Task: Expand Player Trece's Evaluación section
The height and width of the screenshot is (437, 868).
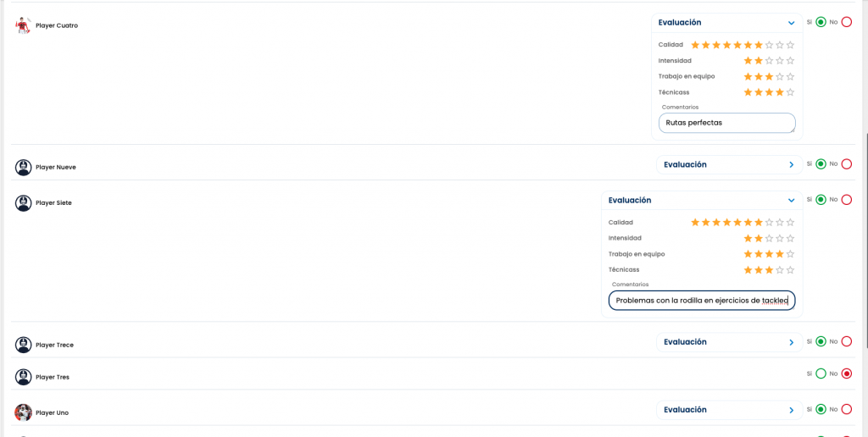Action: [791, 342]
